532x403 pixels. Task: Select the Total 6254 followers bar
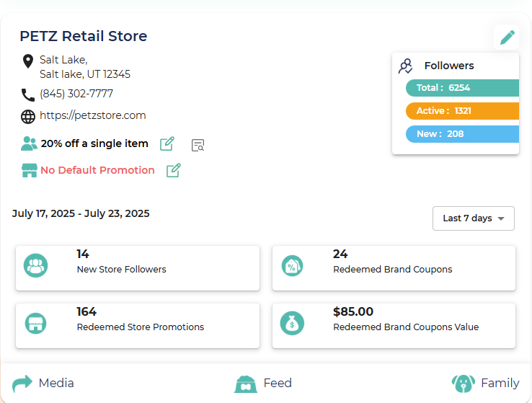461,88
